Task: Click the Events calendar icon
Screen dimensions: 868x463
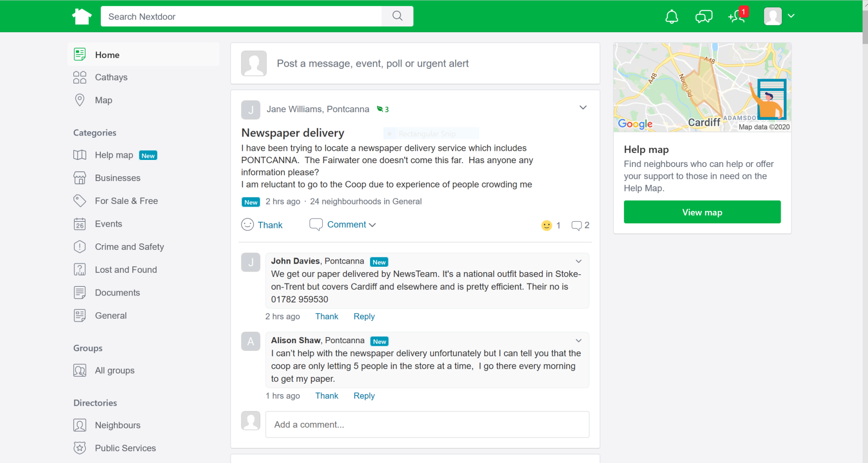Action: pyautogui.click(x=80, y=224)
